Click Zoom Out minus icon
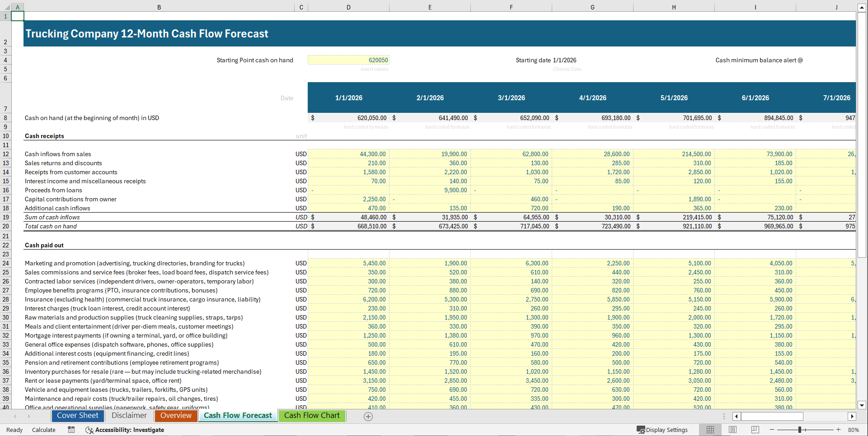The height and width of the screenshot is (436, 868). 773,430
